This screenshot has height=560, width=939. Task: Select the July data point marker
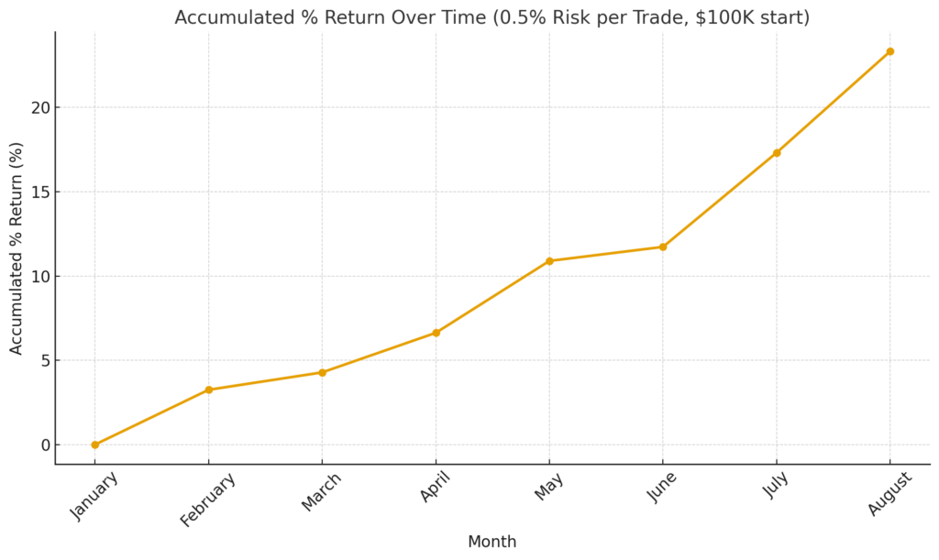[x=777, y=153]
